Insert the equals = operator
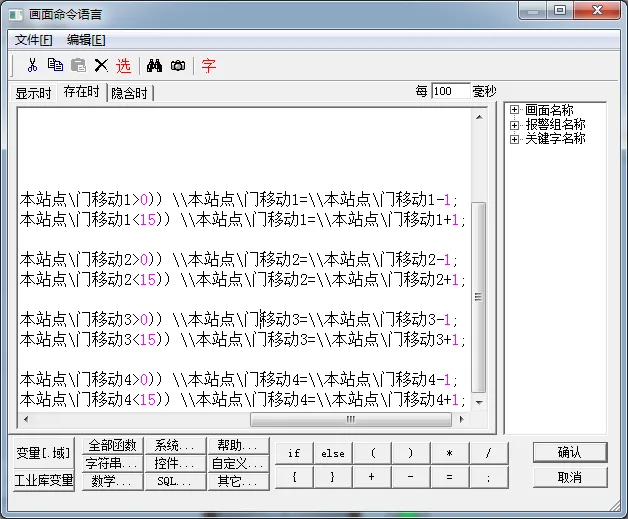This screenshot has height=519, width=628. pos(450,477)
